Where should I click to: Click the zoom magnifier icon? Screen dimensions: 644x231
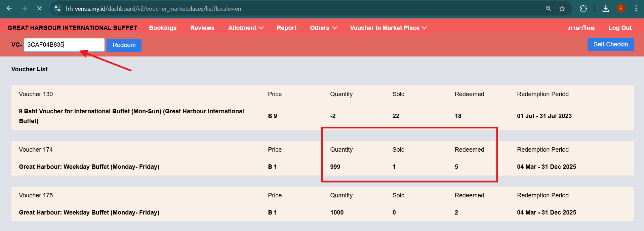pos(548,8)
